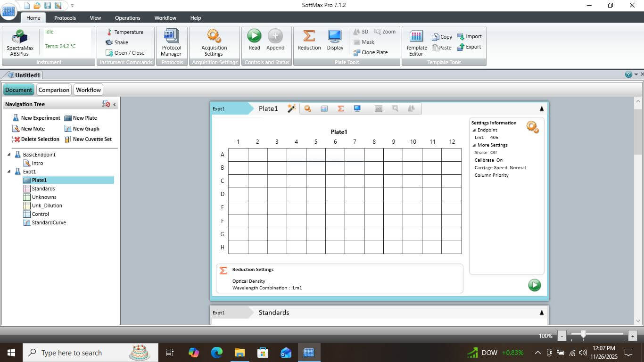The image size is (644, 362).
Task: Click Clone Plate tool
Action: (x=371, y=52)
